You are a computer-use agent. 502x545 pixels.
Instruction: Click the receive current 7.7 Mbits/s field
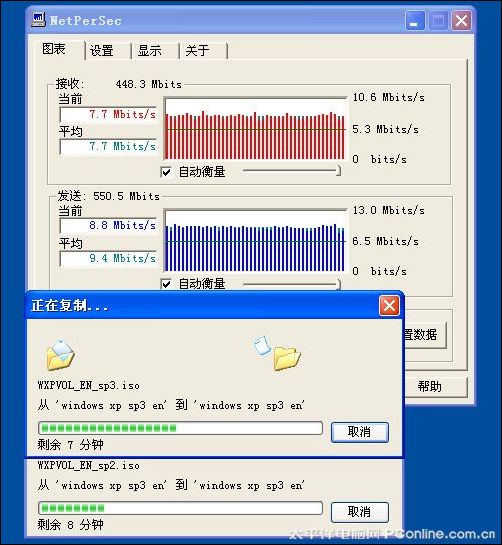tap(108, 114)
